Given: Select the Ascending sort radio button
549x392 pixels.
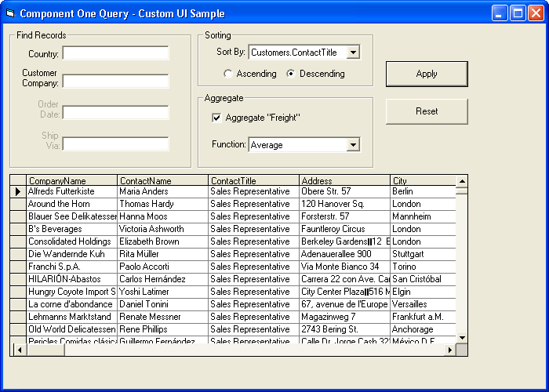Looking at the screenshot, I should point(228,74).
